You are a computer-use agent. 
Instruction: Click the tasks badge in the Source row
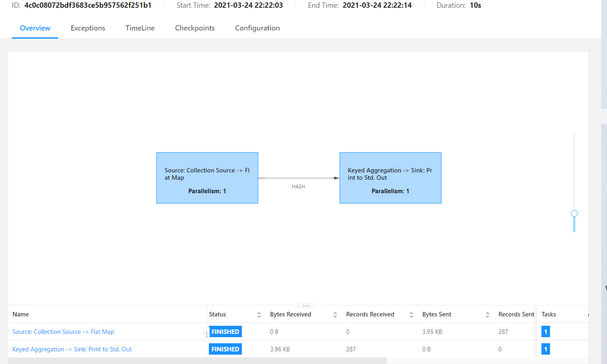click(x=546, y=332)
